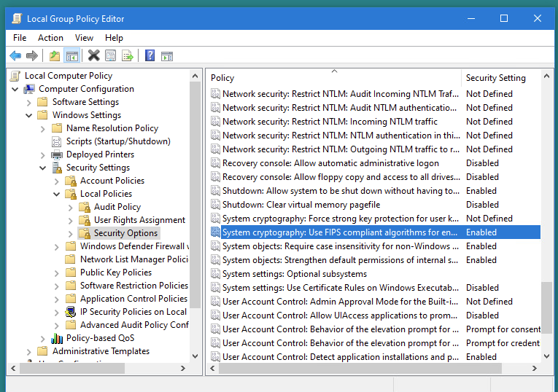Toggle the Show/Hide Console Tree button

pyautogui.click(x=71, y=56)
